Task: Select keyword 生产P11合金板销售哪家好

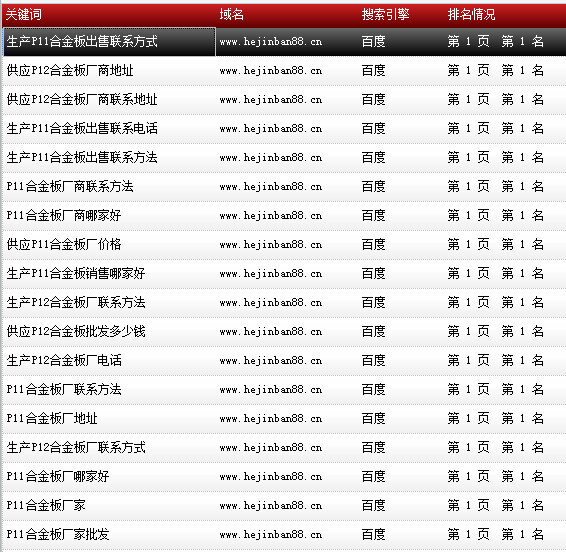Action: pyautogui.click(x=76, y=273)
